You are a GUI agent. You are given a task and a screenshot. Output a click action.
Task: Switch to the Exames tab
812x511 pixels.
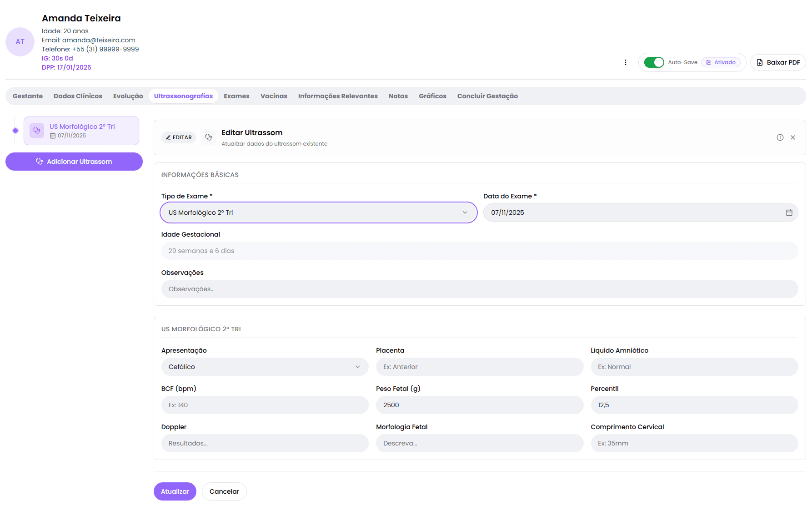coord(236,96)
